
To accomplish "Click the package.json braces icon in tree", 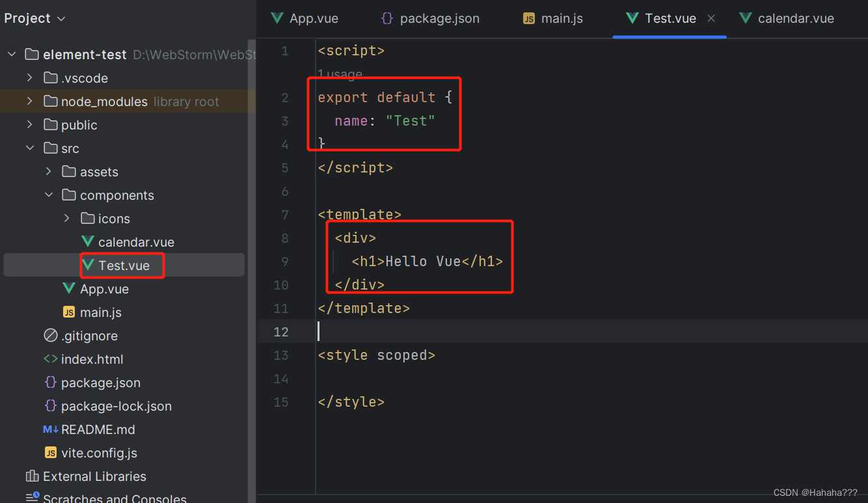I will tap(50, 383).
